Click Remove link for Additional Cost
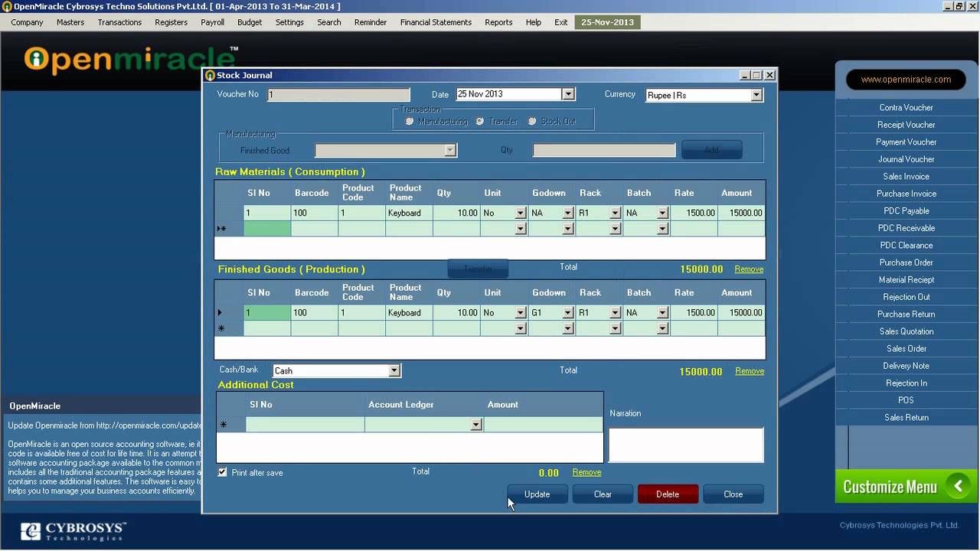 [x=586, y=472]
